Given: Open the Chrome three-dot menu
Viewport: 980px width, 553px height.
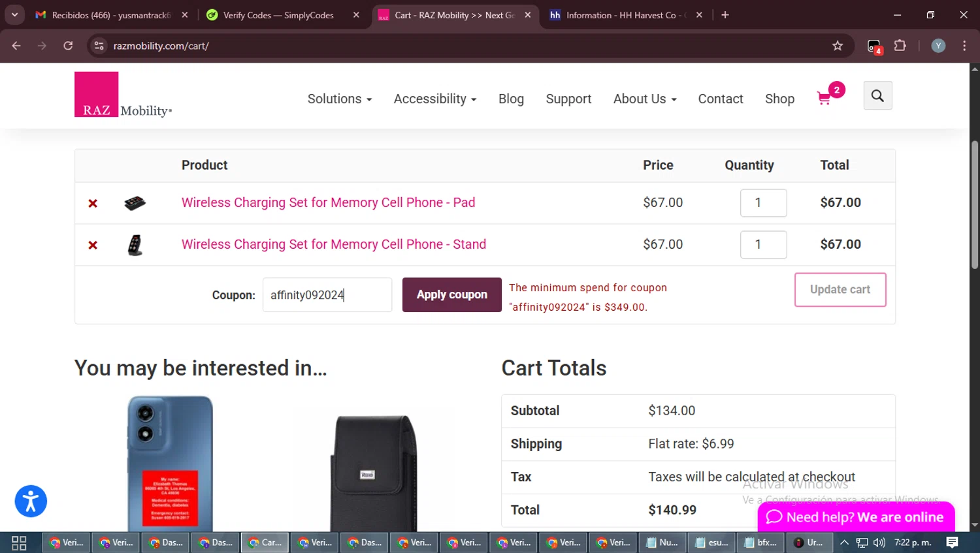Looking at the screenshot, I should click(964, 46).
